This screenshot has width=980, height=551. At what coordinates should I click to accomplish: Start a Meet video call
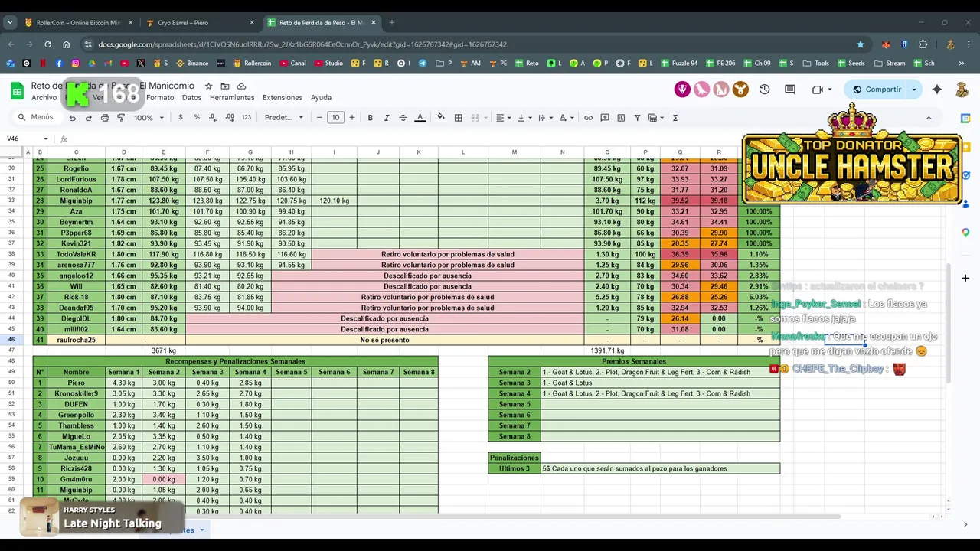817,90
